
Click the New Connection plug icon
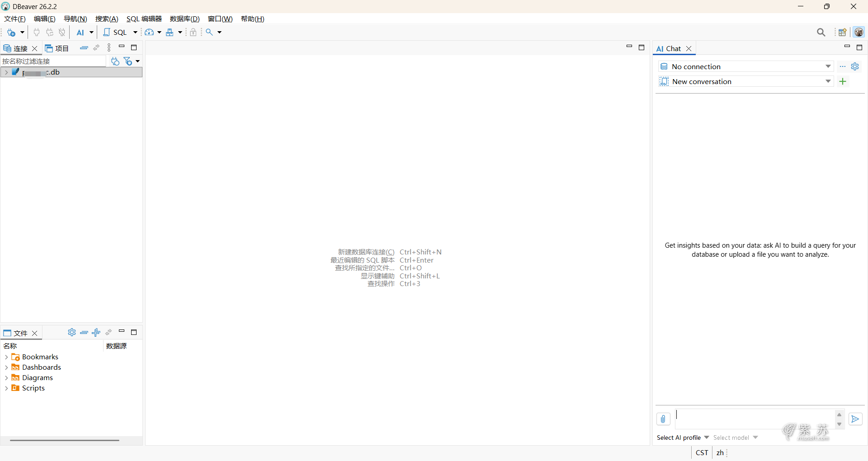11,33
